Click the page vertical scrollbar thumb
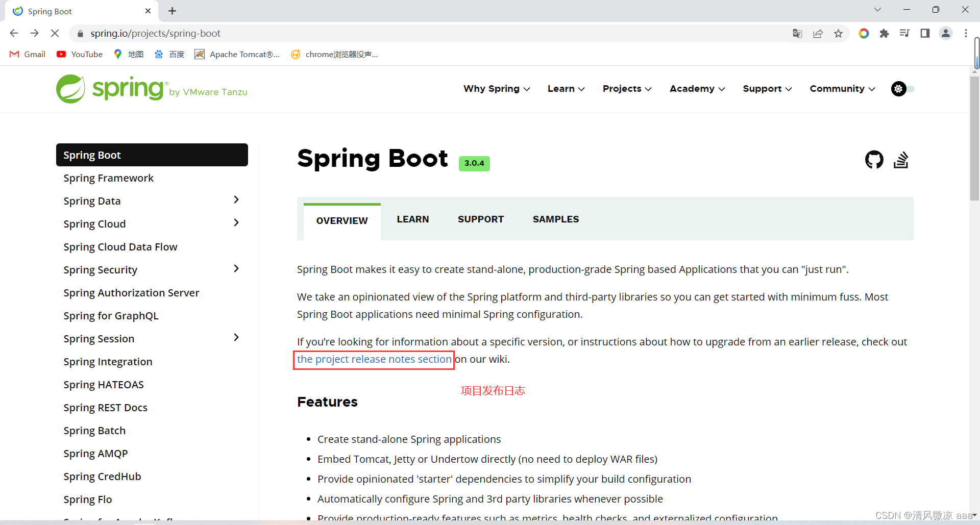Image resolution: width=980 pixels, height=525 pixels. click(975, 138)
